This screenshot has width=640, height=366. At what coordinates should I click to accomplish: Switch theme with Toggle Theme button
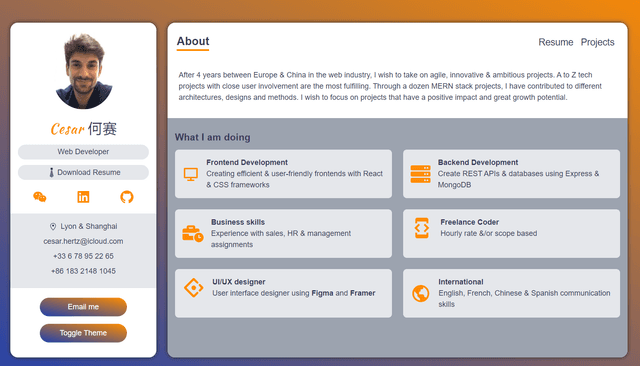(x=83, y=333)
